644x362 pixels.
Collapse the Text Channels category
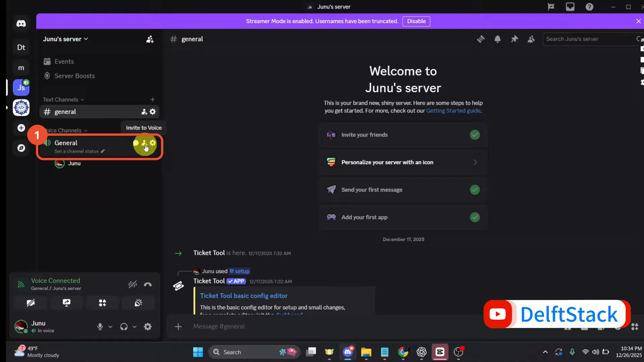coord(63,100)
